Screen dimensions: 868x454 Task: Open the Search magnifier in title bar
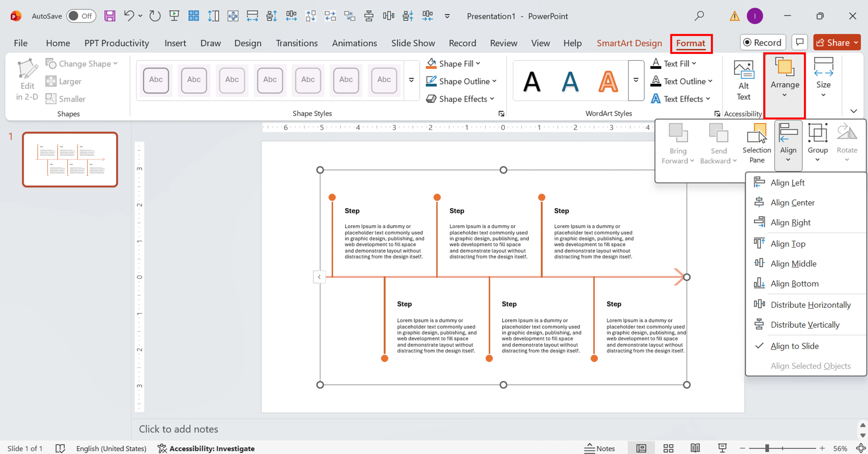click(x=699, y=16)
